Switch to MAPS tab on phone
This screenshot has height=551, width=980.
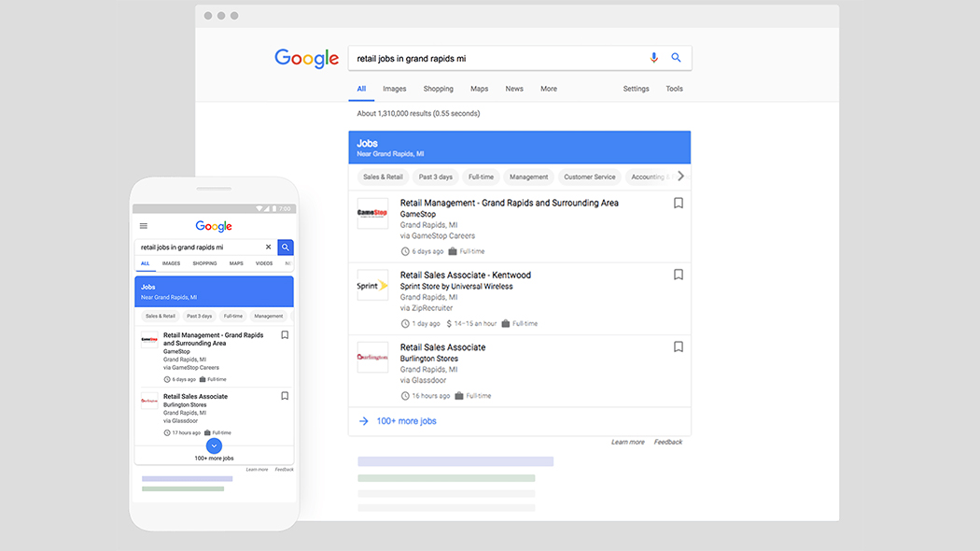tap(235, 264)
